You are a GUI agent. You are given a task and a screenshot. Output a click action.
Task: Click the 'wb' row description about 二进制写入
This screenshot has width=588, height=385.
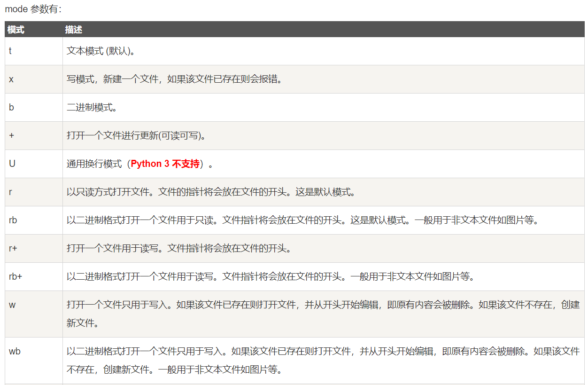point(323,360)
